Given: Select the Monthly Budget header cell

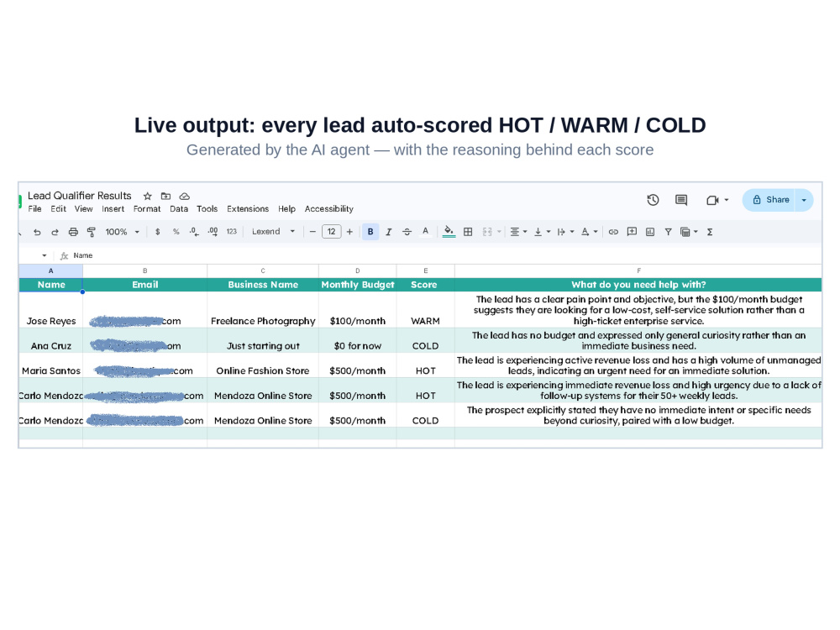Looking at the screenshot, I should 357,285.
